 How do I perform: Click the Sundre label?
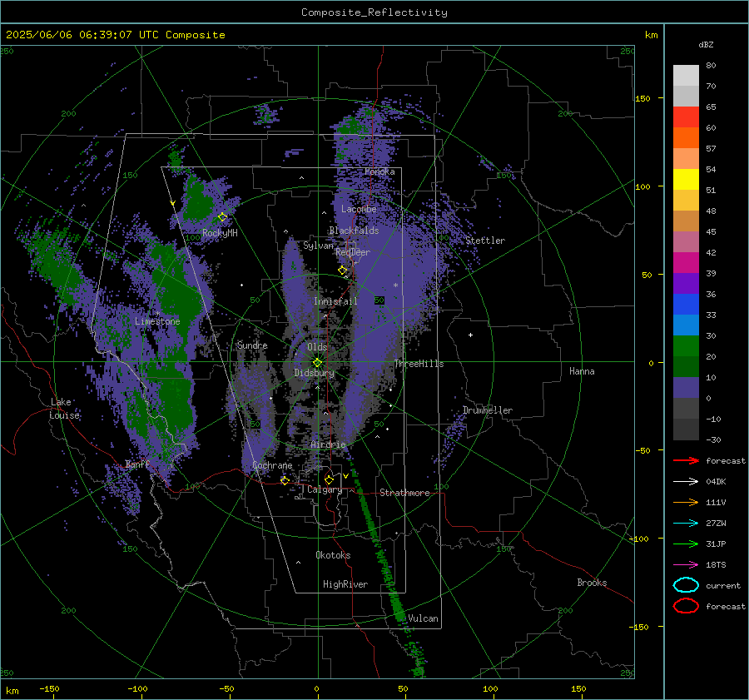click(x=252, y=345)
